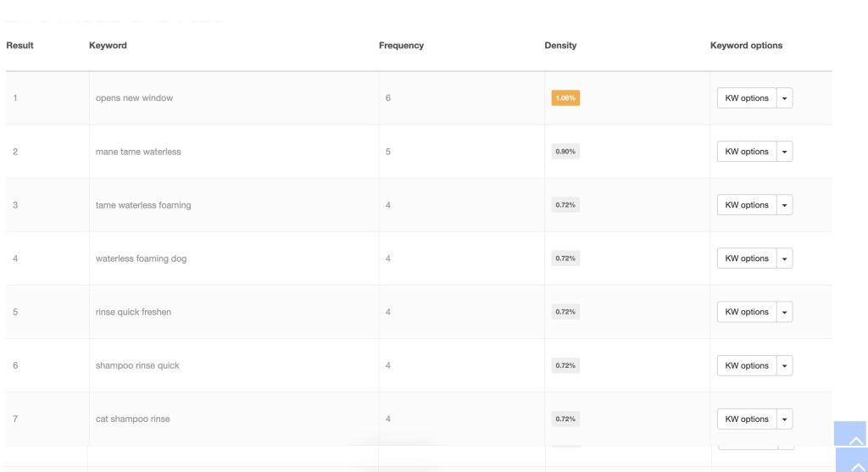The height and width of the screenshot is (472, 868).
Task: Click KW options button for opens new window
Action: [747, 98]
